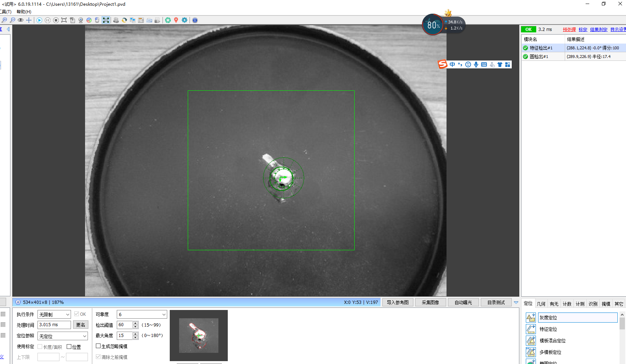The height and width of the screenshot is (364, 626).
Task: Collapse the left panel with the blue triangle arrow
Action: coord(8,29)
